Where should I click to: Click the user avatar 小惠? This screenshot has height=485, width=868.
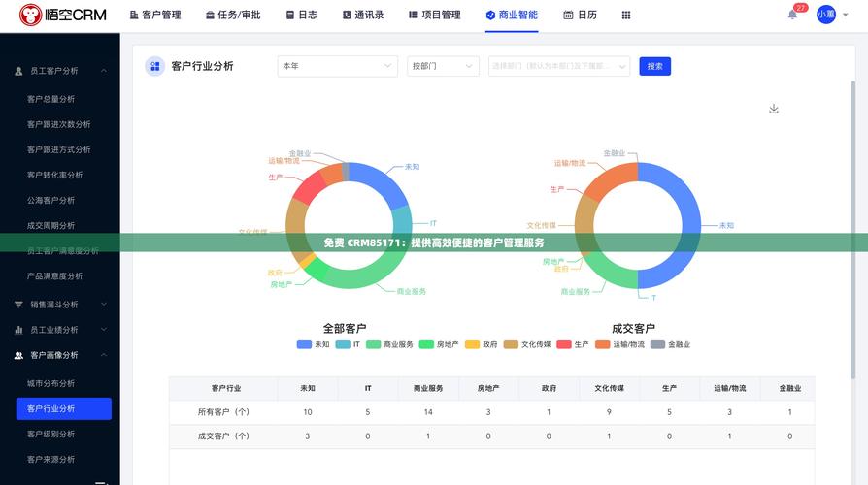(x=826, y=15)
